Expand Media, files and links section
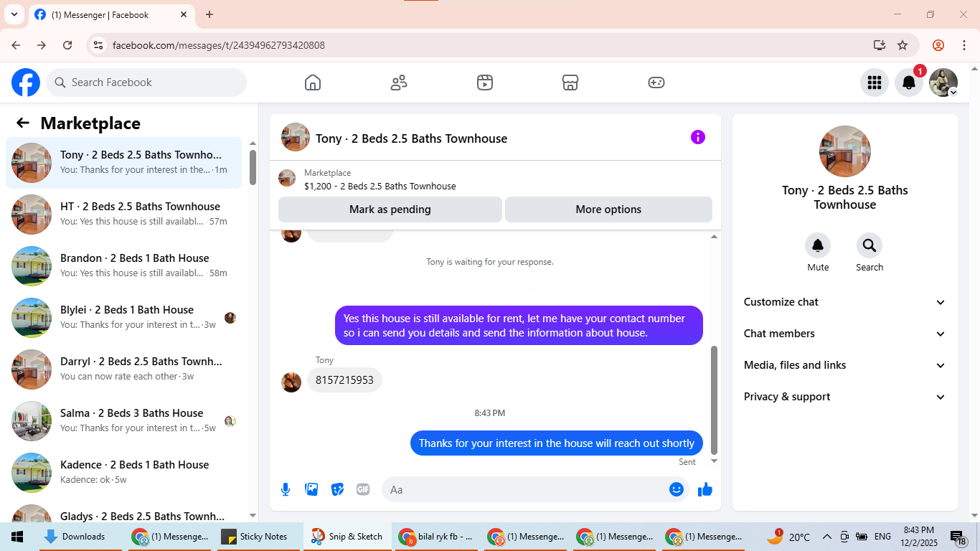Image resolution: width=980 pixels, height=551 pixels. pyautogui.click(x=845, y=365)
